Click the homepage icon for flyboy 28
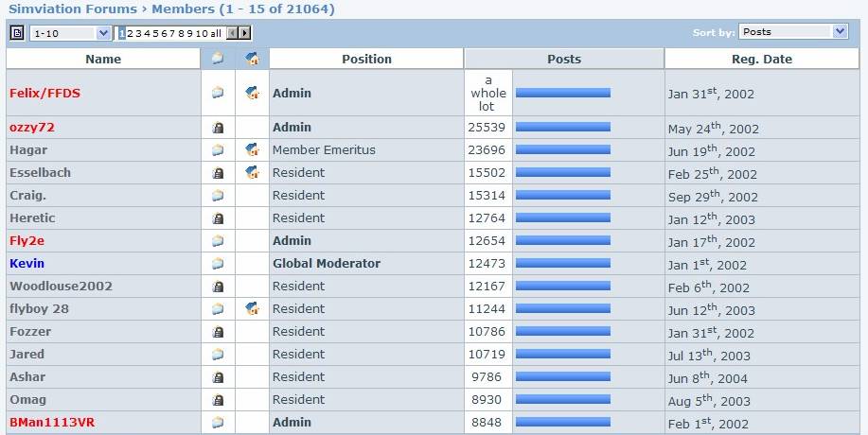Image resolution: width=868 pixels, height=435 pixels. pos(252,308)
